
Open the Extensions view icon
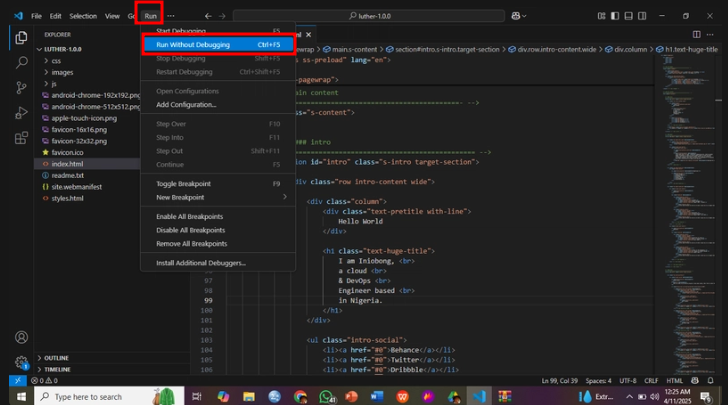(21, 138)
